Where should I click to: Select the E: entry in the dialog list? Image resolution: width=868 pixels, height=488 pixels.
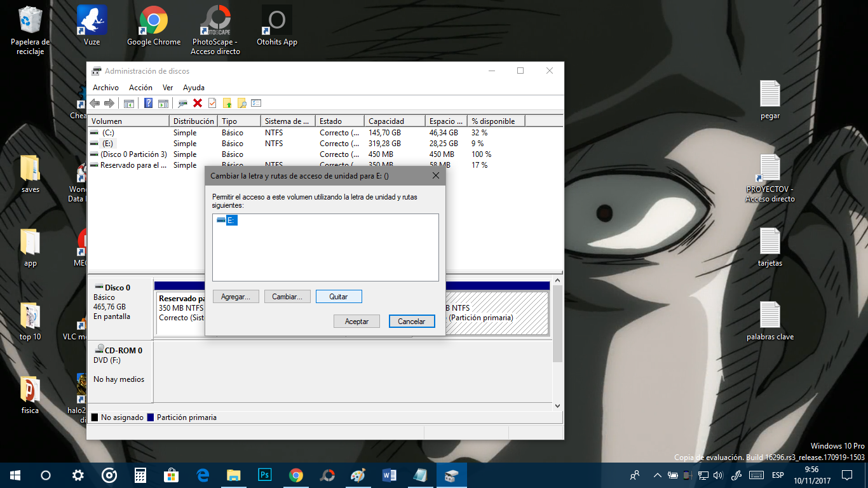pos(227,220)
